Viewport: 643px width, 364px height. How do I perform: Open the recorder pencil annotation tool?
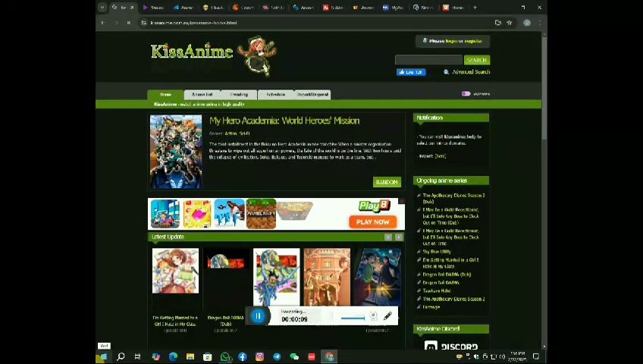(x=387, y=316)
